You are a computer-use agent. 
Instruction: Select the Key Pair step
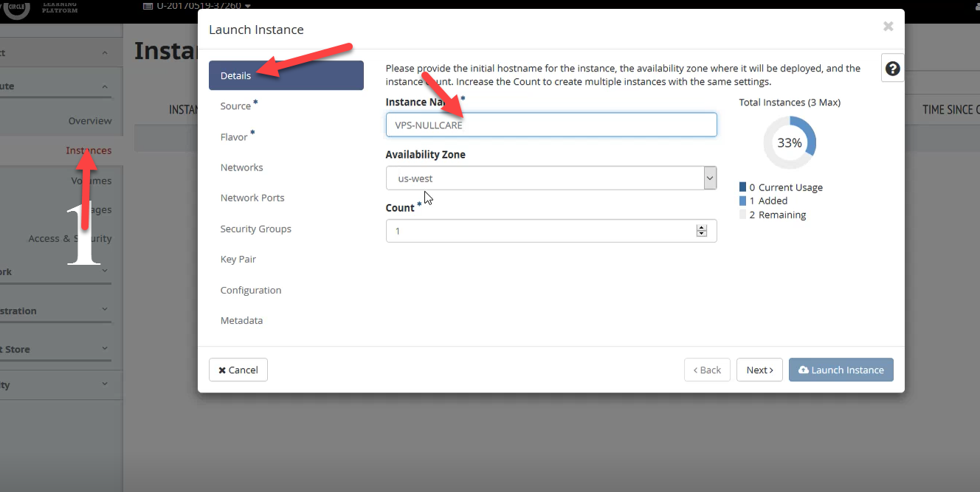click(x=238, y=260)
